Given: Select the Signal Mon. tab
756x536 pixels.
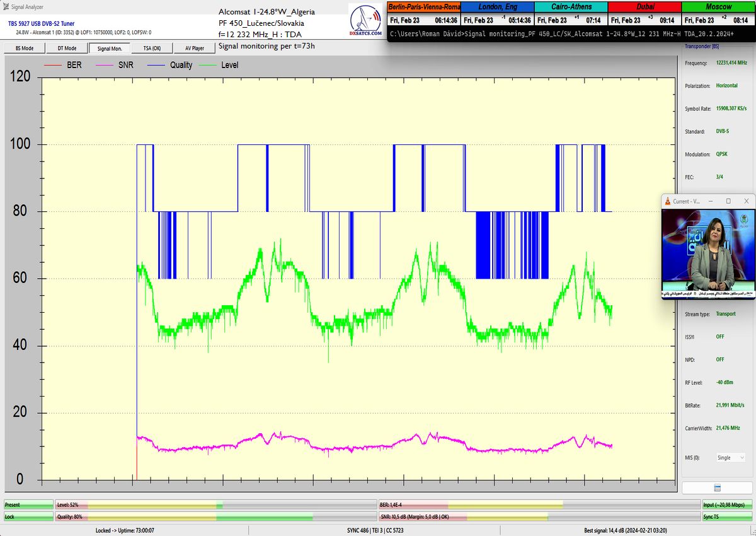Looking at the screenshot, I should pos(109,48).
